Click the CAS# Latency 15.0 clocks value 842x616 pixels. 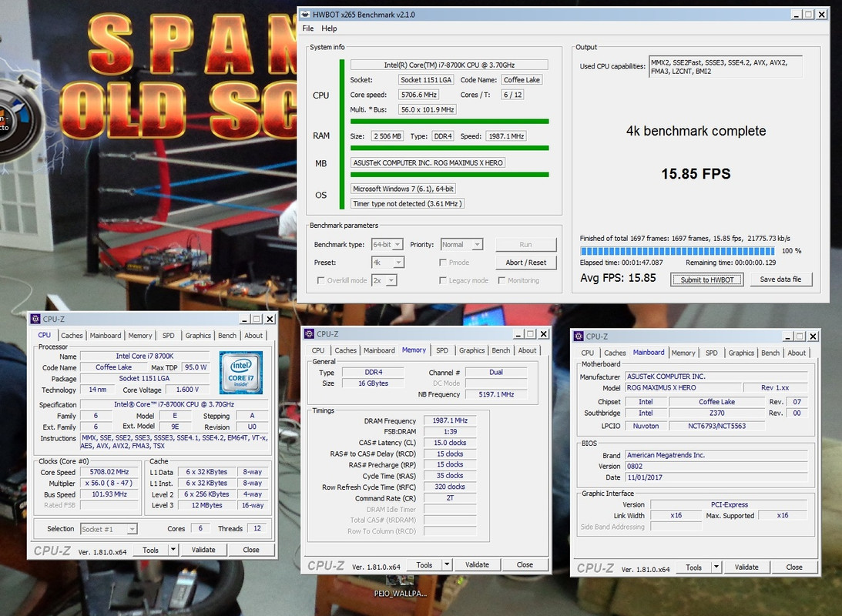tap(450, 443)
